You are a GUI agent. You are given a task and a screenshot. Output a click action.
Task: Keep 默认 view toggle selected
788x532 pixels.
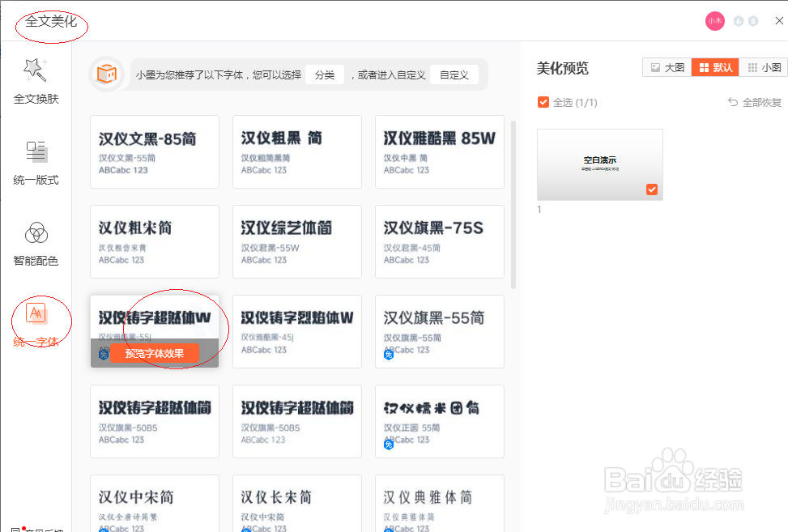[715, 67]
